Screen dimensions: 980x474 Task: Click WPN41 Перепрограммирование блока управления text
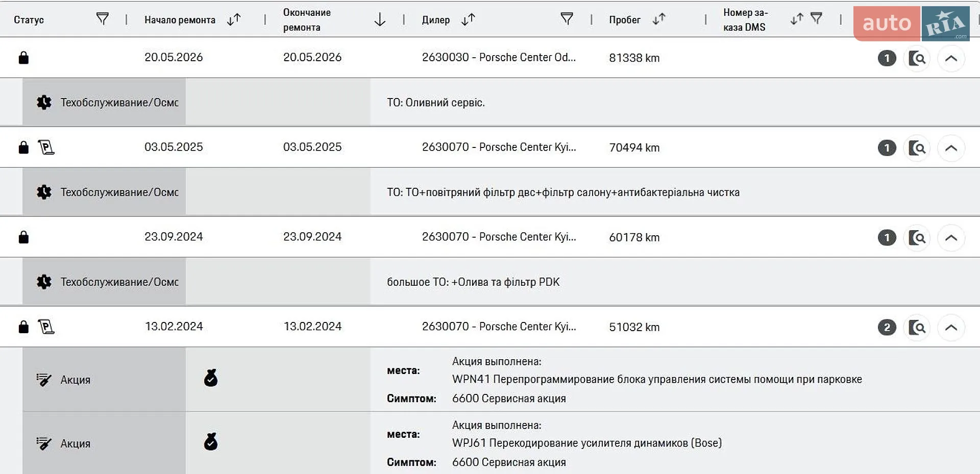click(x=657, y=379)
